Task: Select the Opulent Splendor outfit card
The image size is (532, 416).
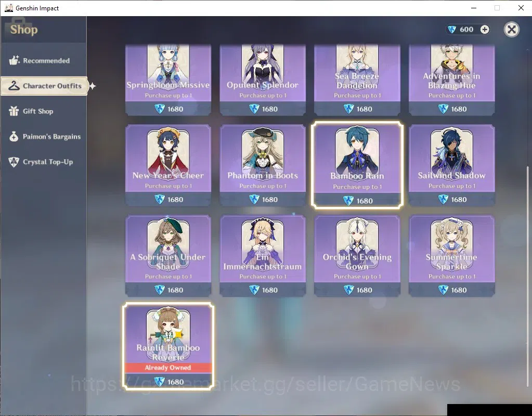Action: [x=263, y=80]
